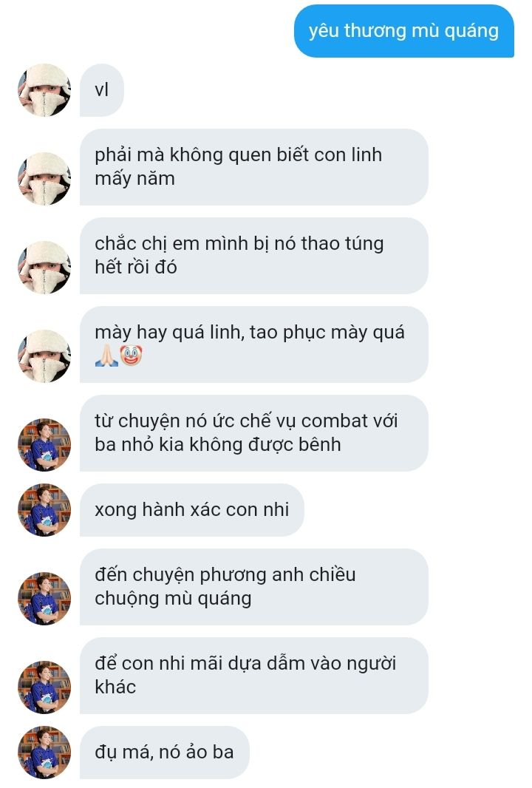The height and width of the screenshot is (788, 532).
Task: Select the 'phải mà không quen biết con linh' bubble
Action: coord(253,167)
